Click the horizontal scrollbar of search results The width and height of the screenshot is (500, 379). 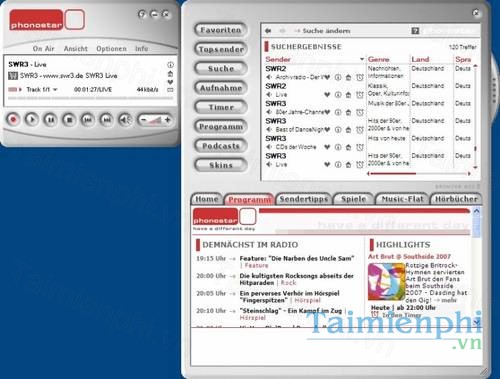tap(419, 173)
